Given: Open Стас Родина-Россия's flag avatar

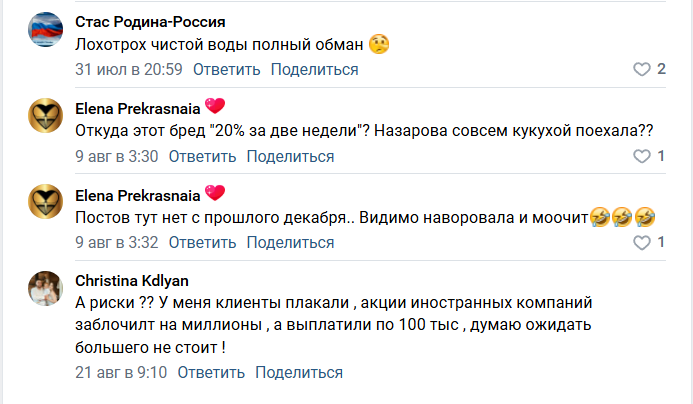Looking at the screenshot, I should click(47, 33).
